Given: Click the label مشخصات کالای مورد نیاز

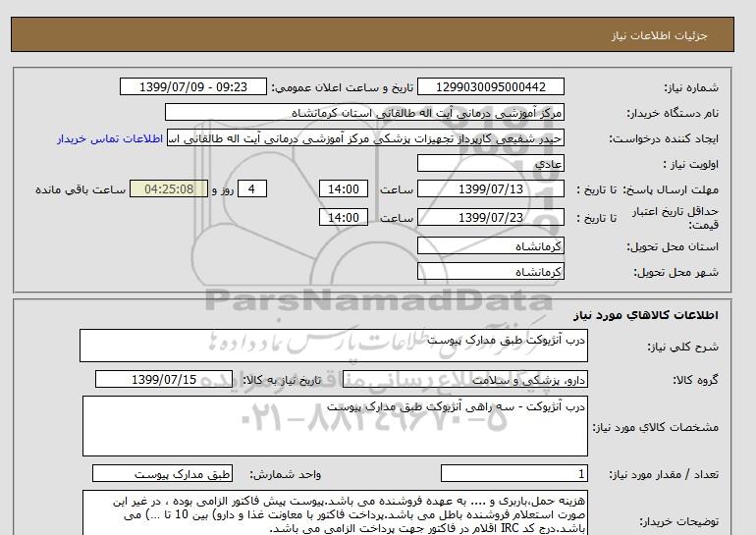Looking at the screenshot, I should (655, 427).
